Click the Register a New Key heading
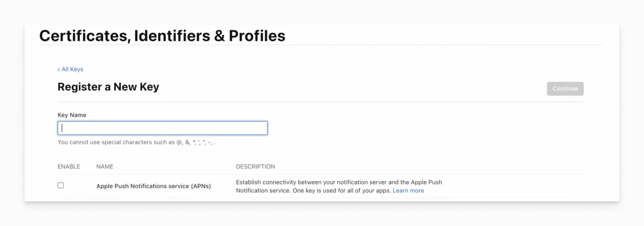This screenshot has height=226, width=644. coord(108,87)
